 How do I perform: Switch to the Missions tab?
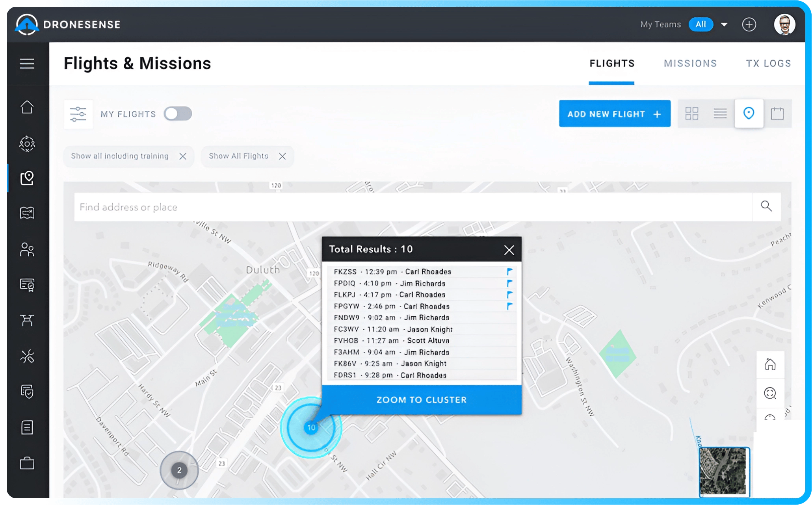[x=690, y=63]
